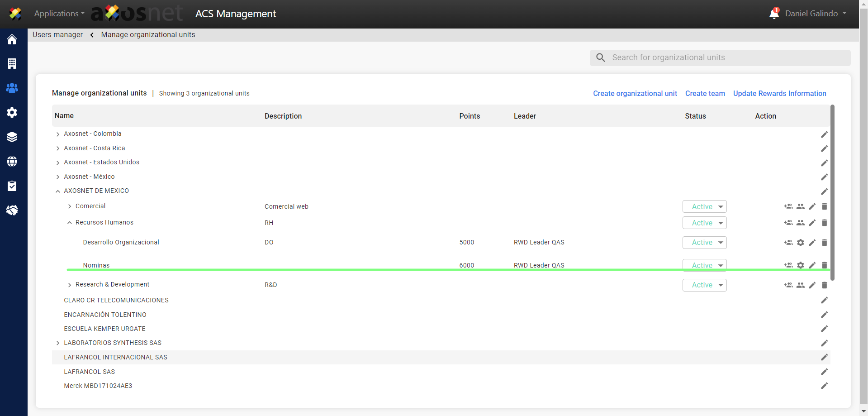868x416 pixels.
Task: Click the globe icon in sidebar
Action: (12, 162)
